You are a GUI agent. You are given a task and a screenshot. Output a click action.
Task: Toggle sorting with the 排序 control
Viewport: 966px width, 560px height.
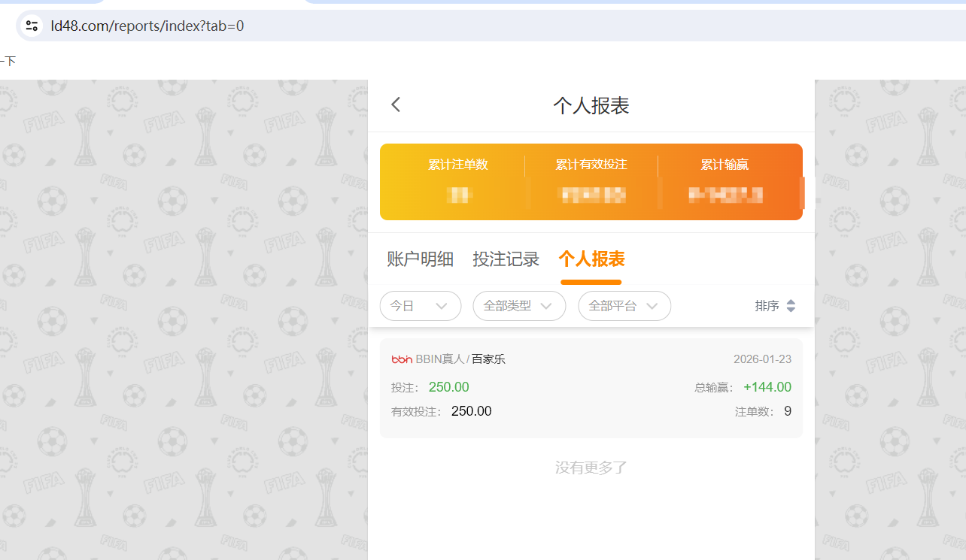pos(775,306)
